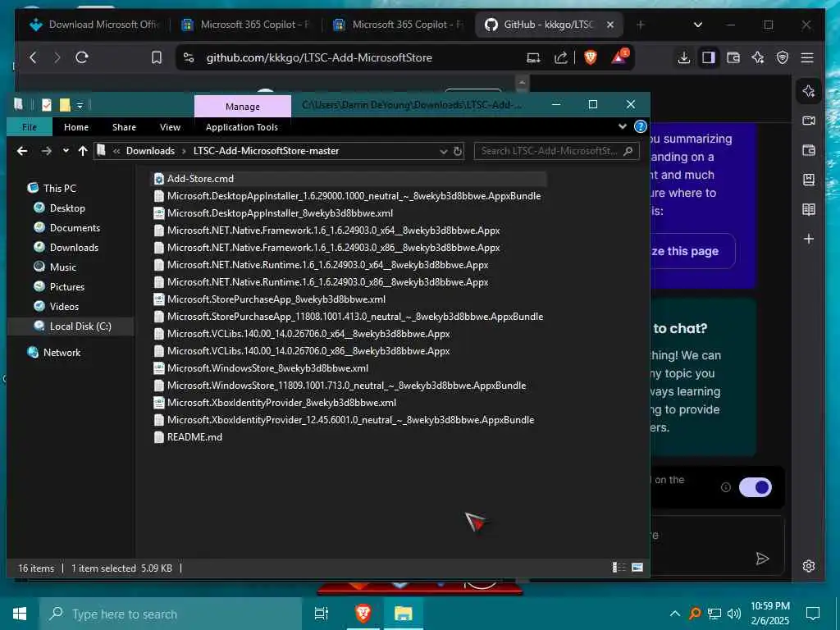
Task: Click the send message arrow in chat
Action: (762, 559)
